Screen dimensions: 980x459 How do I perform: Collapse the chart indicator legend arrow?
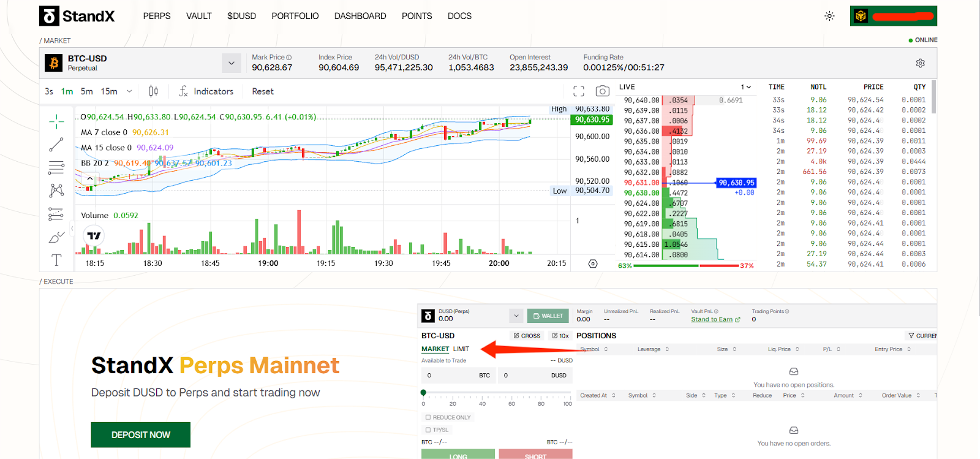click(x=90, y=178)
